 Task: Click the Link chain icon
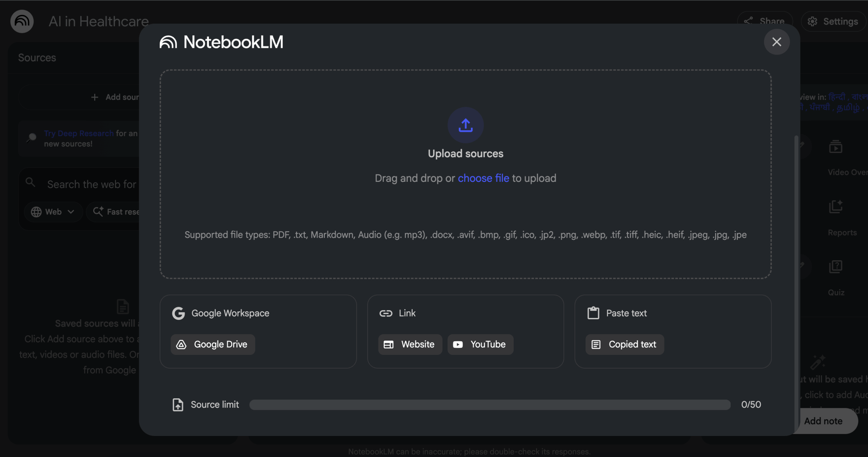point(386,313)
